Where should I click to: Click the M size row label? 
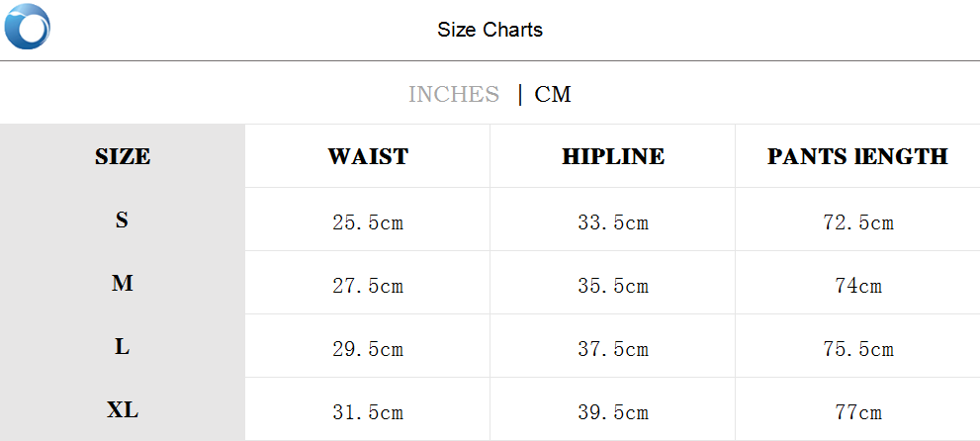pos(123,284)
